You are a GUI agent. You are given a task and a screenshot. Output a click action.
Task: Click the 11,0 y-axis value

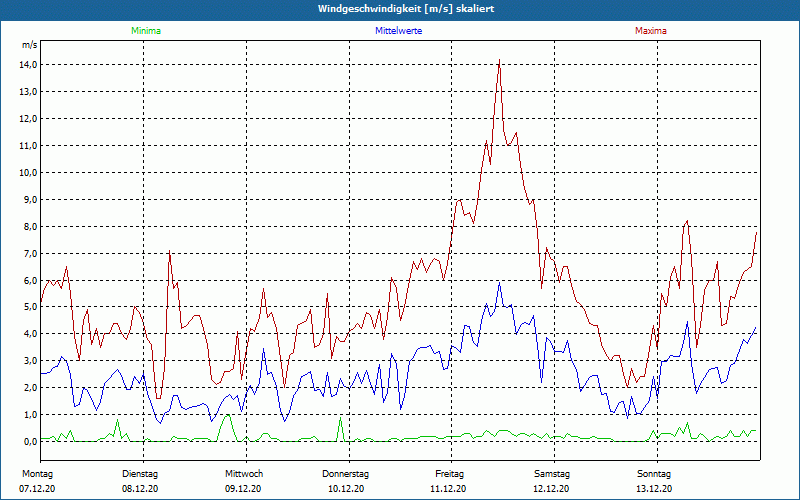28,146
